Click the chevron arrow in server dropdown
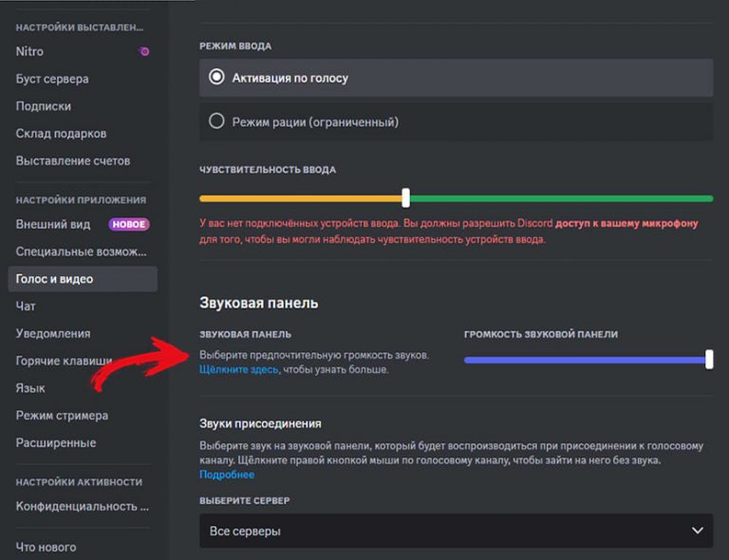This screenshot has height=560, width=729. pyautogui.click(x=698, y=531)
